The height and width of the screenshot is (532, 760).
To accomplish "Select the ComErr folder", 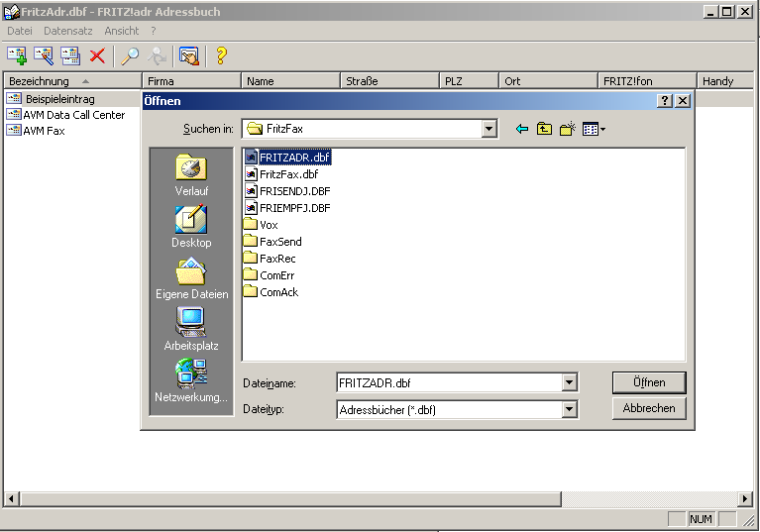I will coord(269,275).
